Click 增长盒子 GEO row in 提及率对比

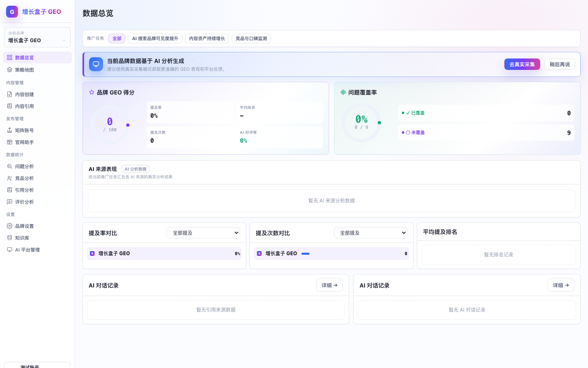pyautogui.click(x=164, y=254)
